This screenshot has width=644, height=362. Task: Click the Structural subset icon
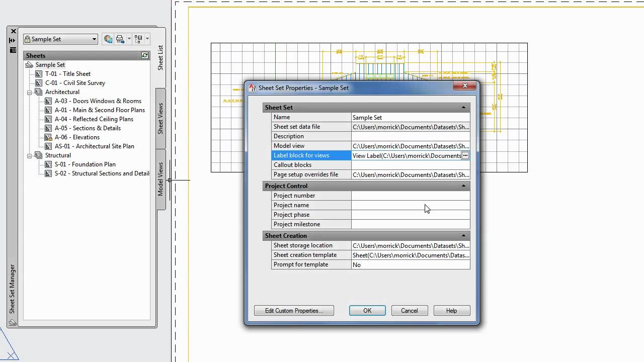coord(39,155)
